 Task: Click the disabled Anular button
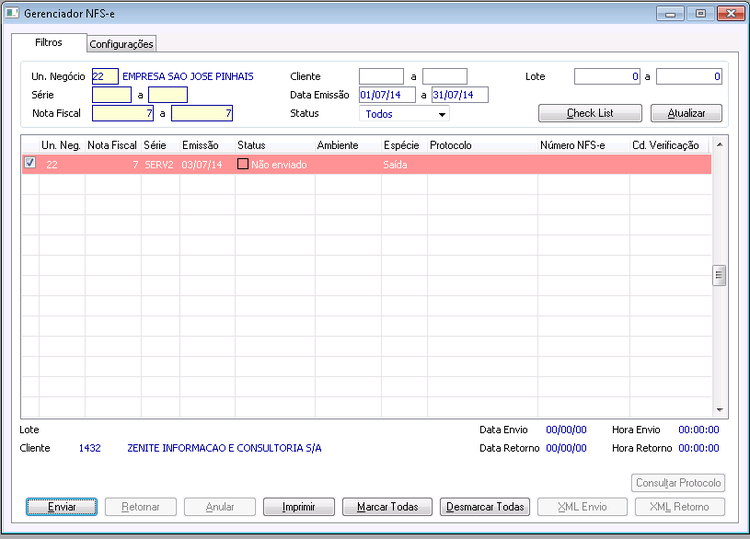[220, 507]
